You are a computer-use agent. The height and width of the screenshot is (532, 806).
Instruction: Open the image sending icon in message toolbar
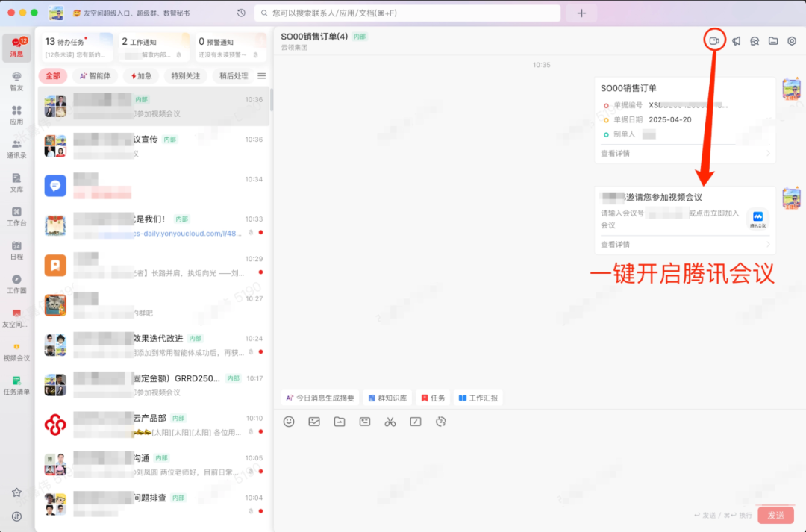point(314,422)
